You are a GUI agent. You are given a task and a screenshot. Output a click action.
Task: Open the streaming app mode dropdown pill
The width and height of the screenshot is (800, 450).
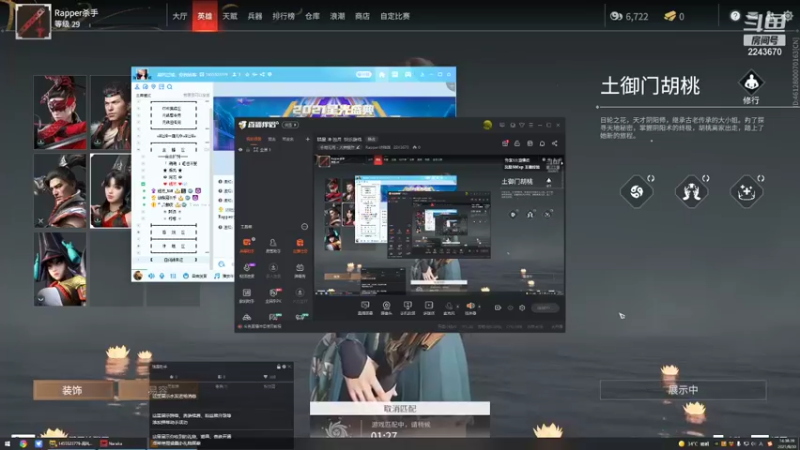pyautogui.click(x=291, y=125)
